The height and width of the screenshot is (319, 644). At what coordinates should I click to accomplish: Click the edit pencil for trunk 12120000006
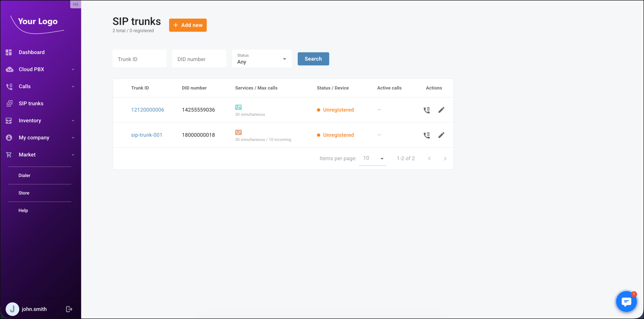click(441, 110)
